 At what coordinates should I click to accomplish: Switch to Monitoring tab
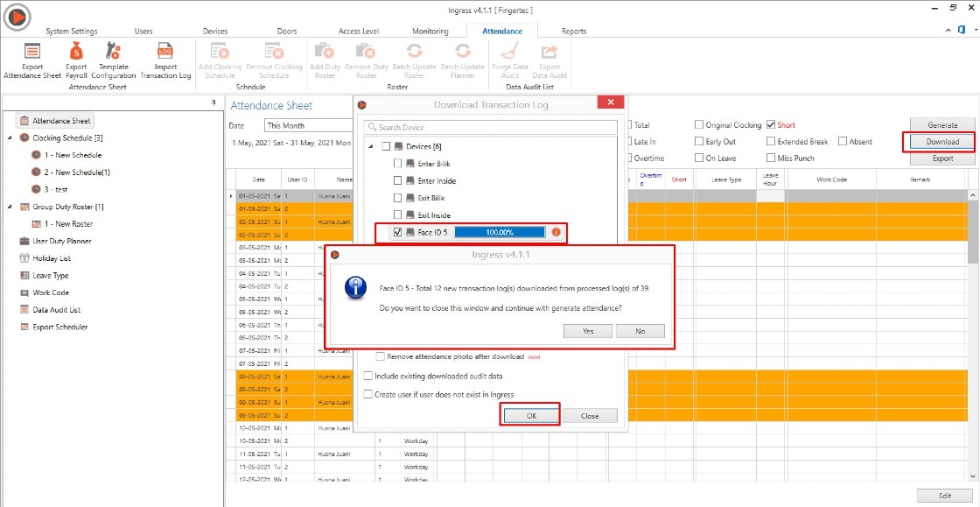coord(430,32)
